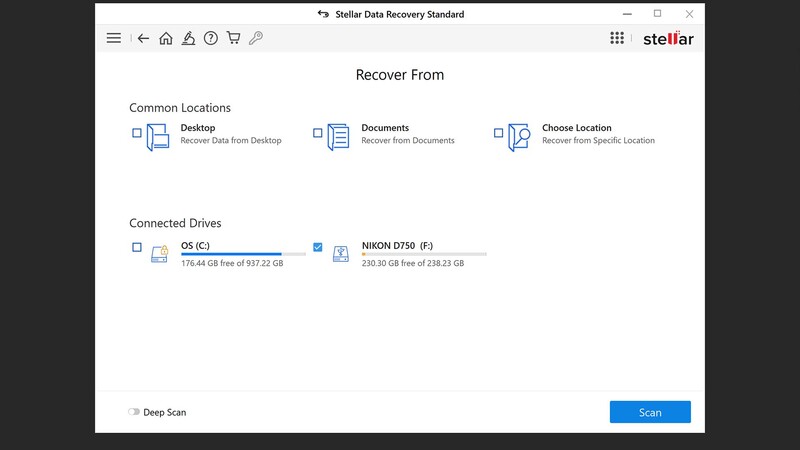Open the Help question mark icon
This screenshot has width=800, height=450.
pos(211,38)
